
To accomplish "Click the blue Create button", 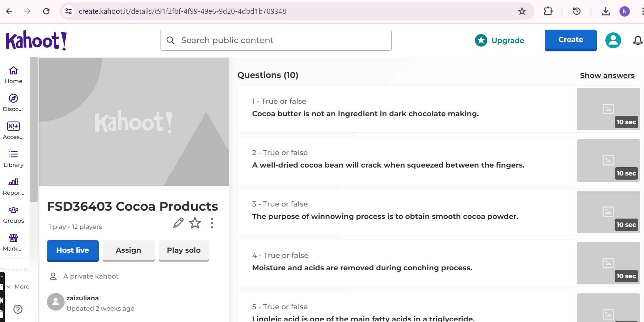I will pos(571,40).
